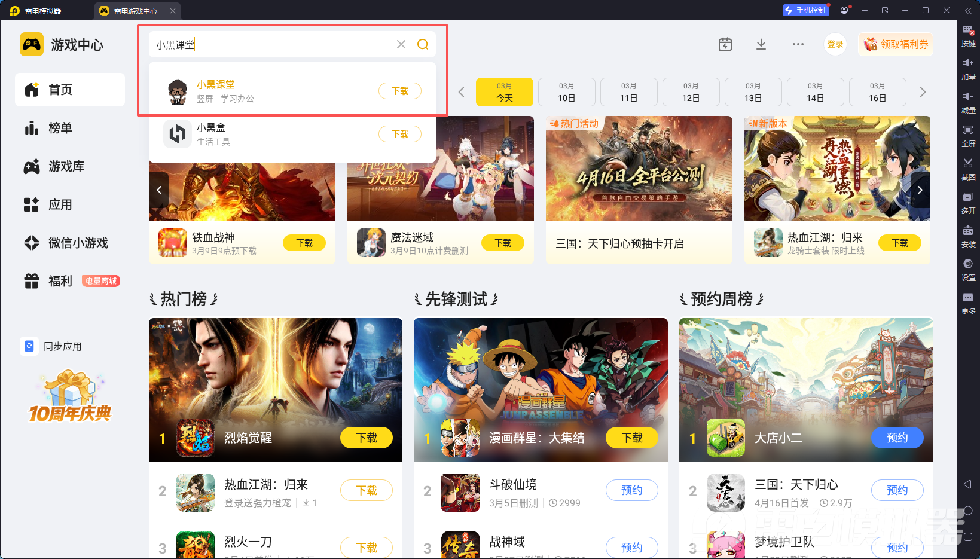Open the calendar schedule icon
This screenshot has width=980, height=559.
click(725, 44)
